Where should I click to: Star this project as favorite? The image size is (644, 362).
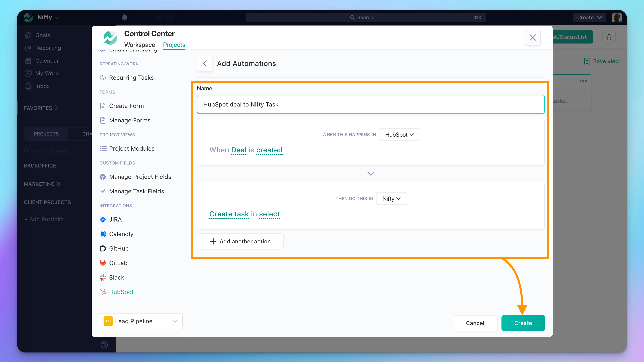[x=609, y=37]
